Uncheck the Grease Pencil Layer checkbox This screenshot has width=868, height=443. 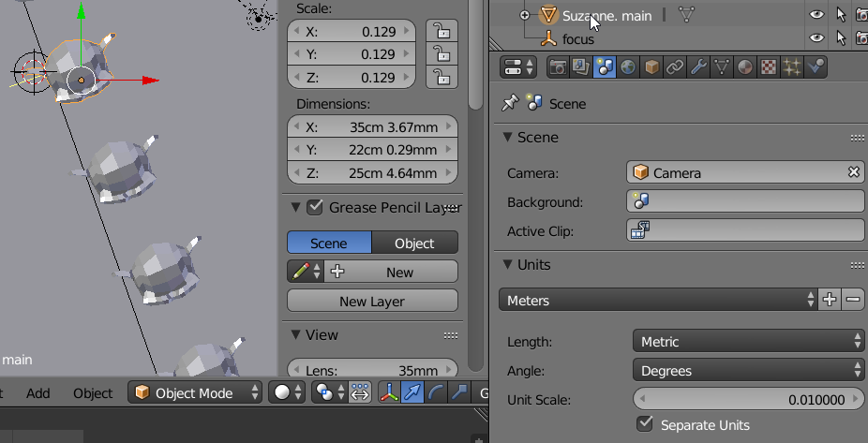pos(315,207)
